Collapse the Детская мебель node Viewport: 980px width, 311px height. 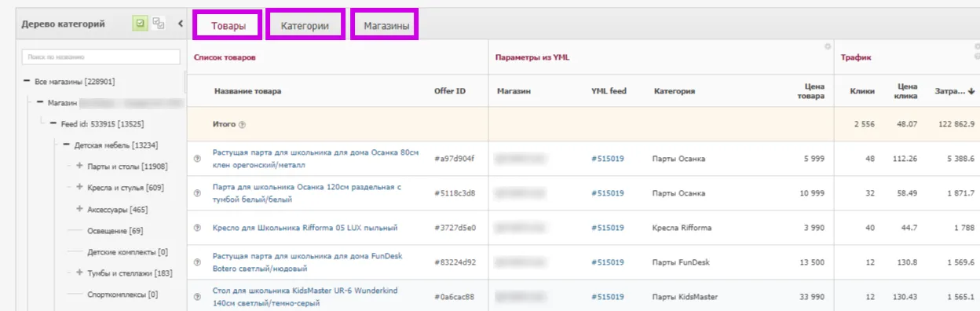[67, 145]
